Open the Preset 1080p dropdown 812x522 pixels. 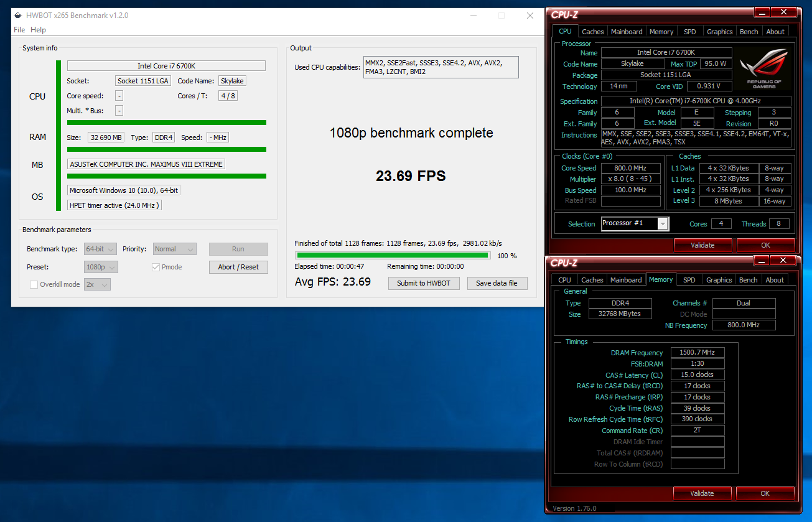pos(101,267)
